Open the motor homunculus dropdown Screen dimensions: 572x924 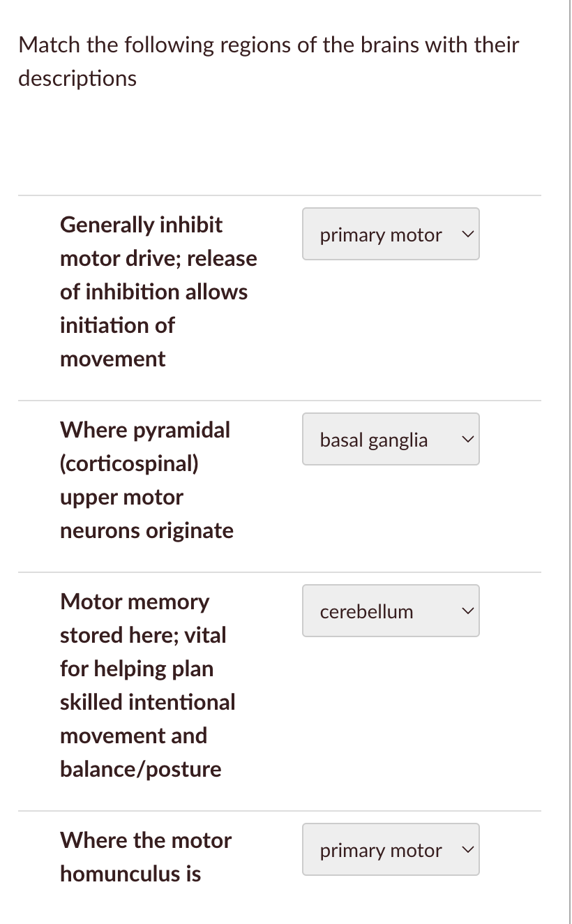pyautogui.click(x=390, y=849)
